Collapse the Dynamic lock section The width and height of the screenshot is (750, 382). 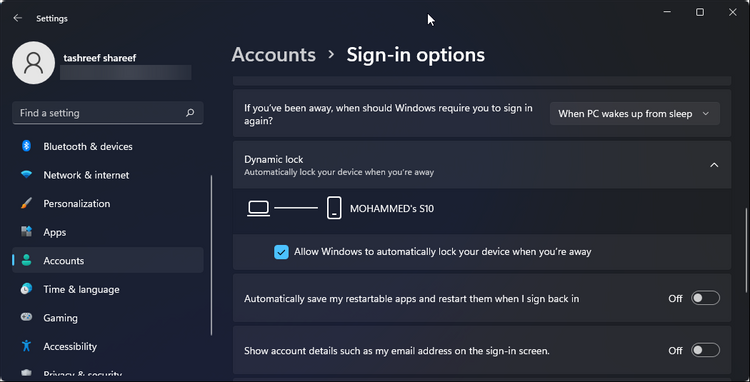coord(714,165)
